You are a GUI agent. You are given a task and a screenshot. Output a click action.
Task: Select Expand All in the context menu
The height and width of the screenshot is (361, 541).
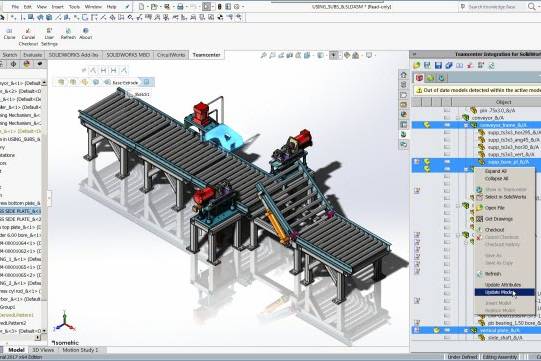click(496, 171)
